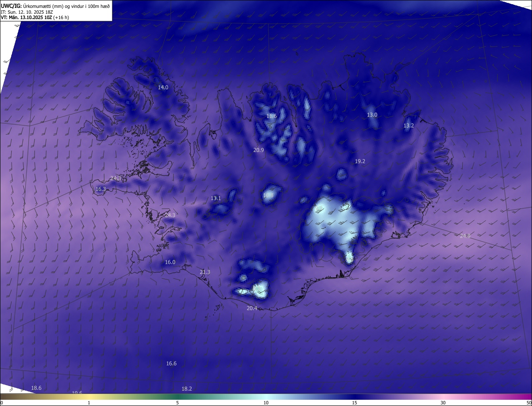
Task: Click the 14.0 value on the map
Action: pyautogui.click(x=163, y=88)
